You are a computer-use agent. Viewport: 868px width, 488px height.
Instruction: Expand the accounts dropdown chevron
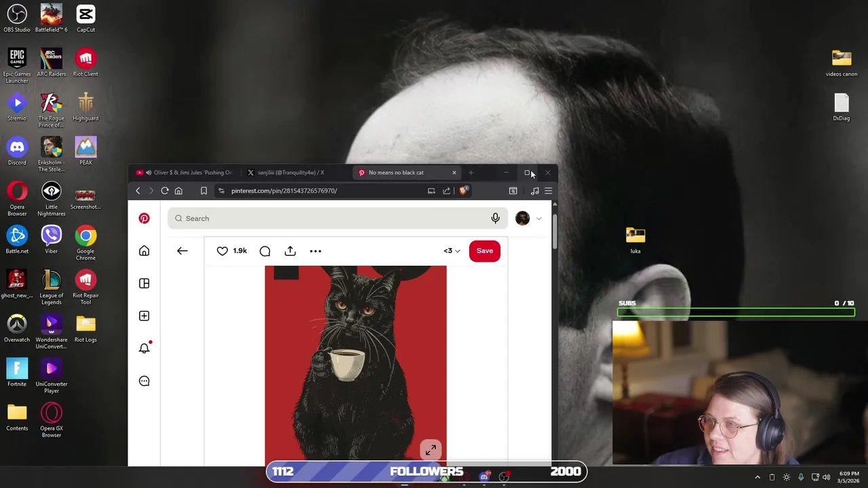point(539,218)
